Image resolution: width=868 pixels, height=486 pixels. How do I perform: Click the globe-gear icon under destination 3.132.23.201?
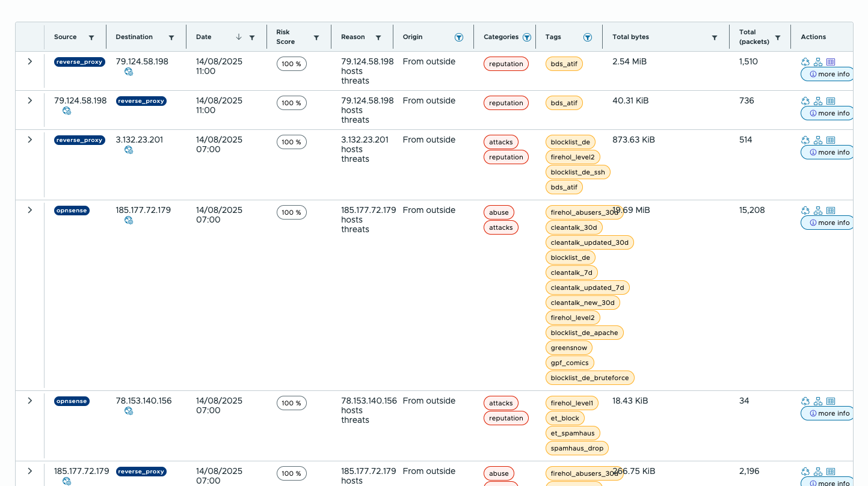point(129,150)
